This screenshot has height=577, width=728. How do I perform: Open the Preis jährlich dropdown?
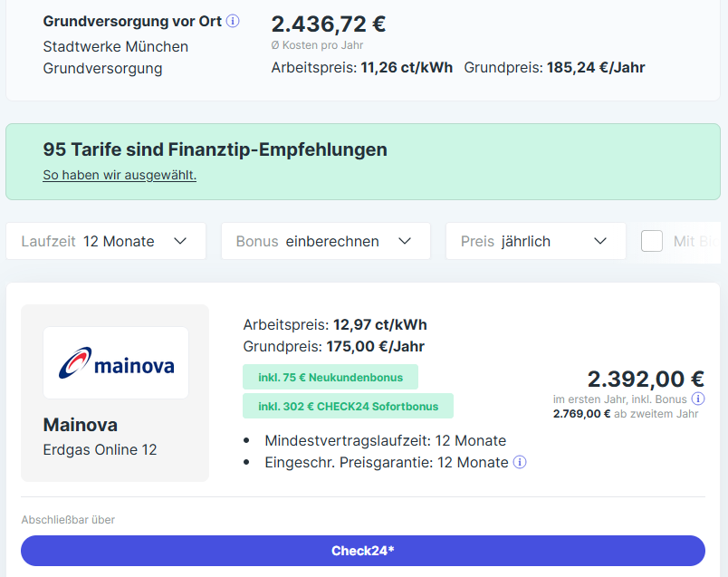pos(536,241)
